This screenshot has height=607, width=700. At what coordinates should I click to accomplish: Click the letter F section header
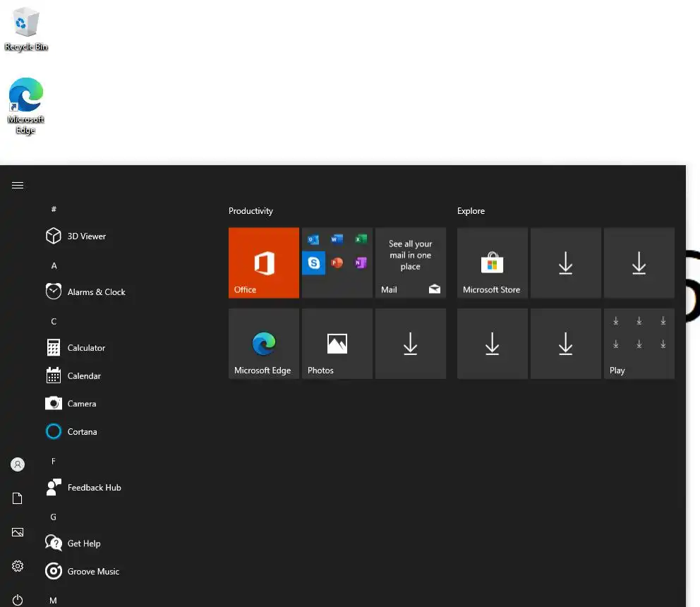[x=54, y=461]
